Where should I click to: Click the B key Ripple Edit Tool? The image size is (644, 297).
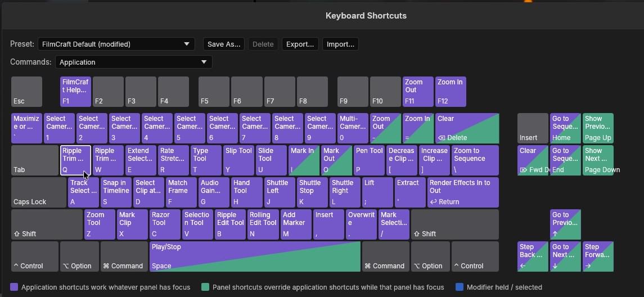231,224
